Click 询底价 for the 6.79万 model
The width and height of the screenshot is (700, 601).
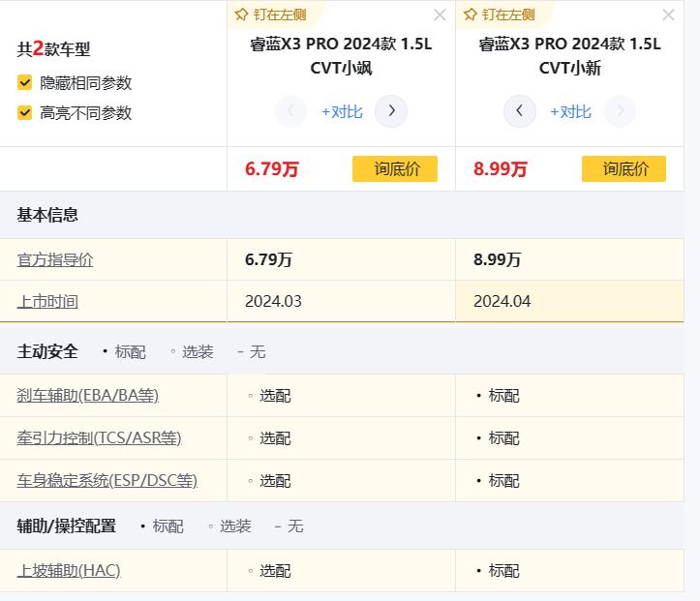pyautogui.click(x=395, y=168)
